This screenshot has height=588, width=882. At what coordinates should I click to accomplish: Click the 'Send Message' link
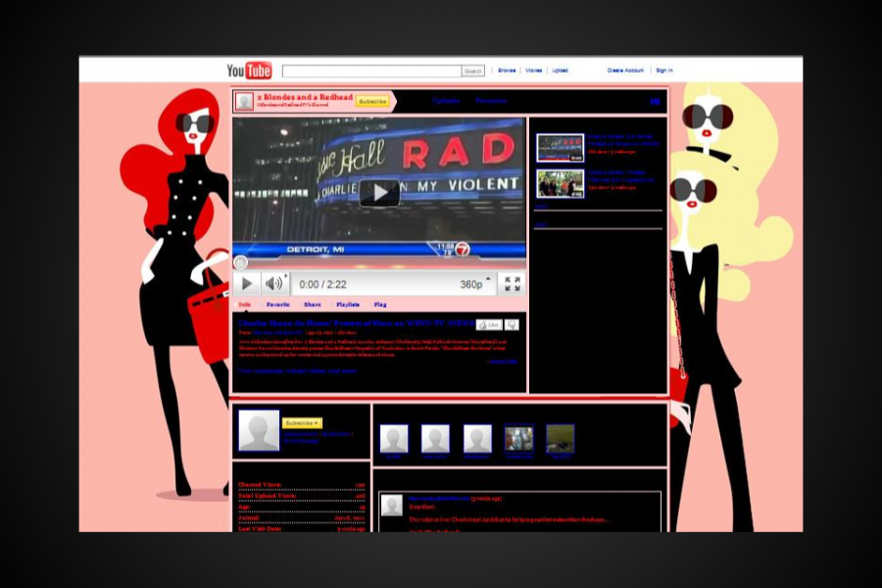pos(302,441)
